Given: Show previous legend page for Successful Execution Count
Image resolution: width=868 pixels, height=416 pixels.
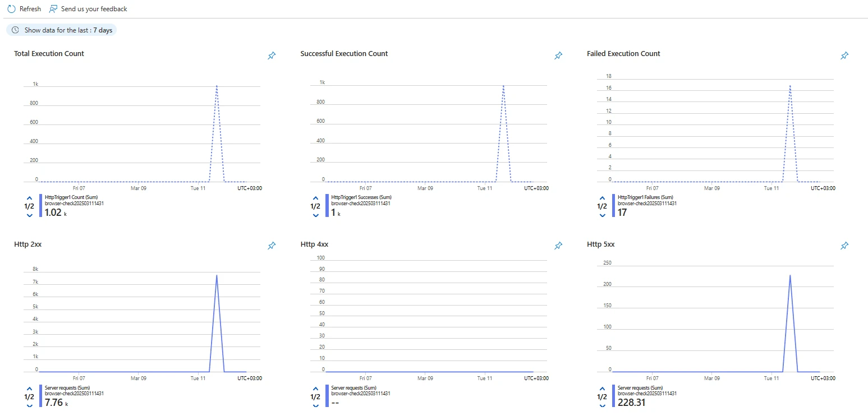Looking at the screenshot, I should [315, 198].
